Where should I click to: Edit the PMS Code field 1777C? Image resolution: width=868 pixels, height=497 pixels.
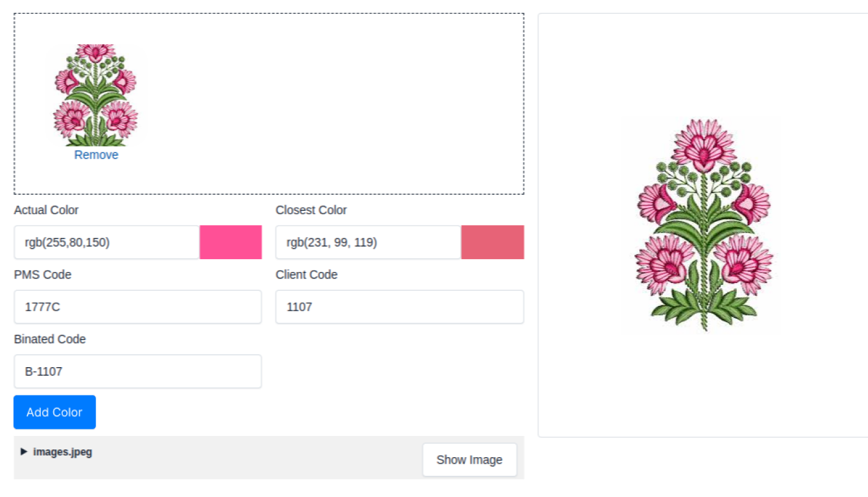coord(137,307)
